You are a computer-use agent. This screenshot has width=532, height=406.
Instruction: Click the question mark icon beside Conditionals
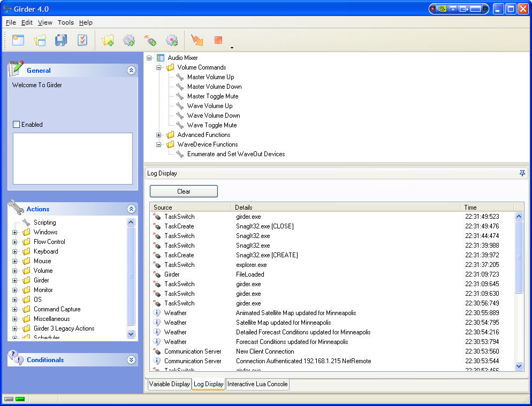[16, 358]
